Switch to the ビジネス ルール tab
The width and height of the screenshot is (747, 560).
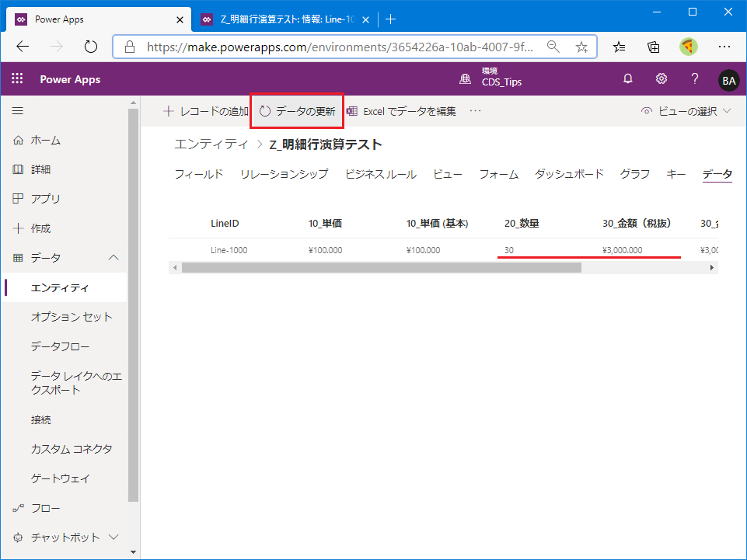[381, 174]
